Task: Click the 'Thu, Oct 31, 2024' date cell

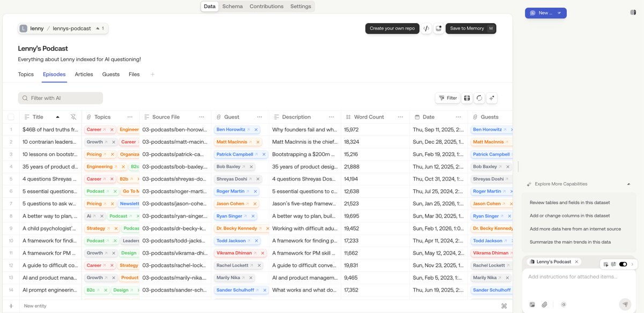Action: pyautogui.click(x=438, y=179)
